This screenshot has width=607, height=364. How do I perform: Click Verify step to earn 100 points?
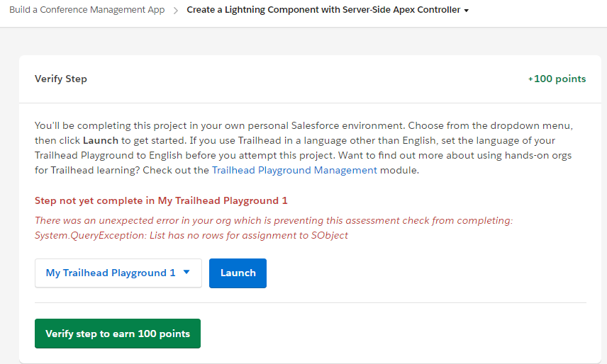coord(118,334)
